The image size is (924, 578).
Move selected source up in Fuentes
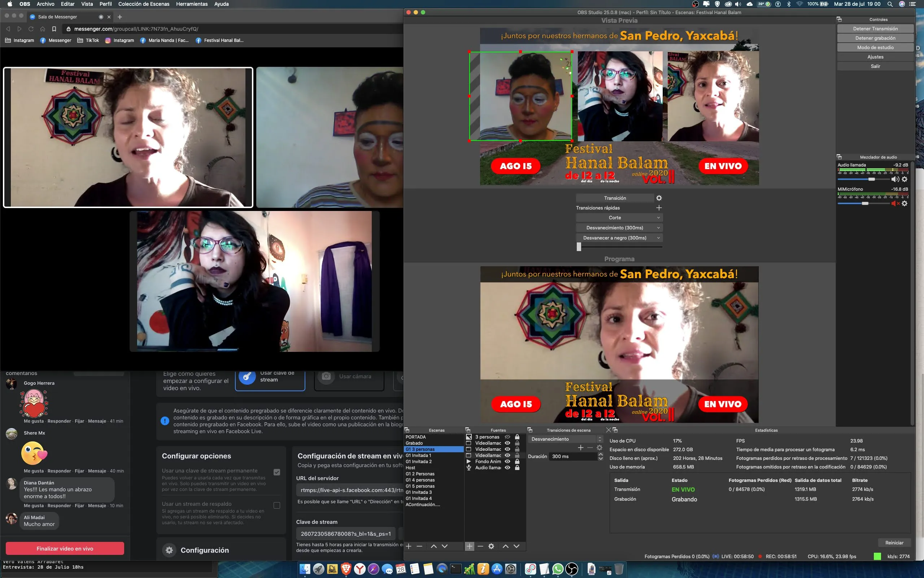[506, 546]
